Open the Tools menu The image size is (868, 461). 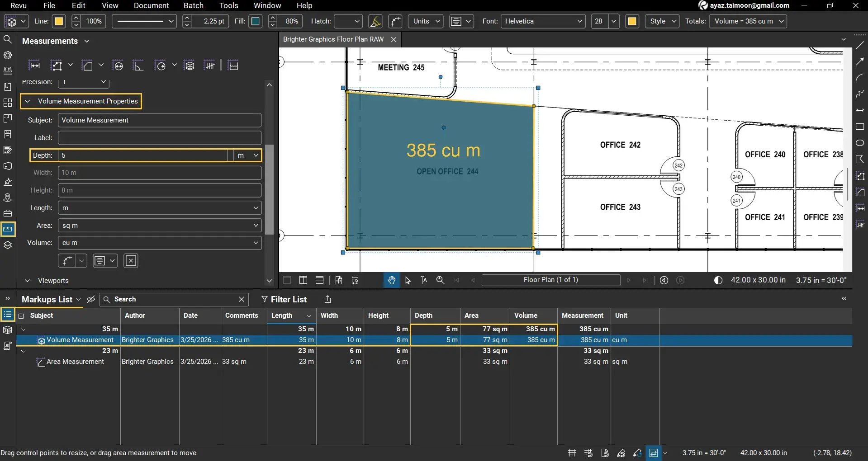point(228,5)
